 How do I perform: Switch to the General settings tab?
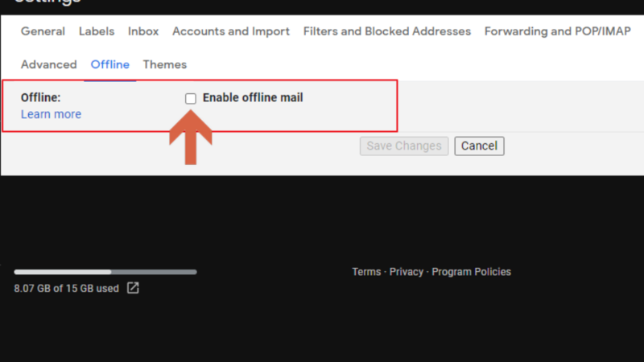coord(43,31)
